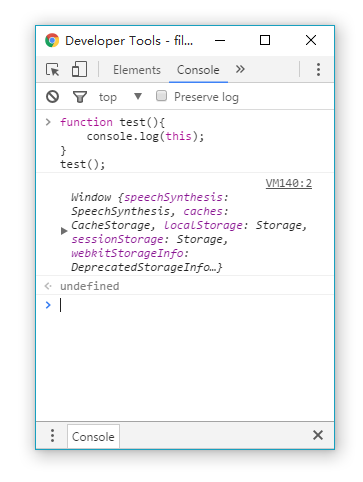363x482 pixels.
Task: Click the filter funnel icon
Action: pos(80,97)
